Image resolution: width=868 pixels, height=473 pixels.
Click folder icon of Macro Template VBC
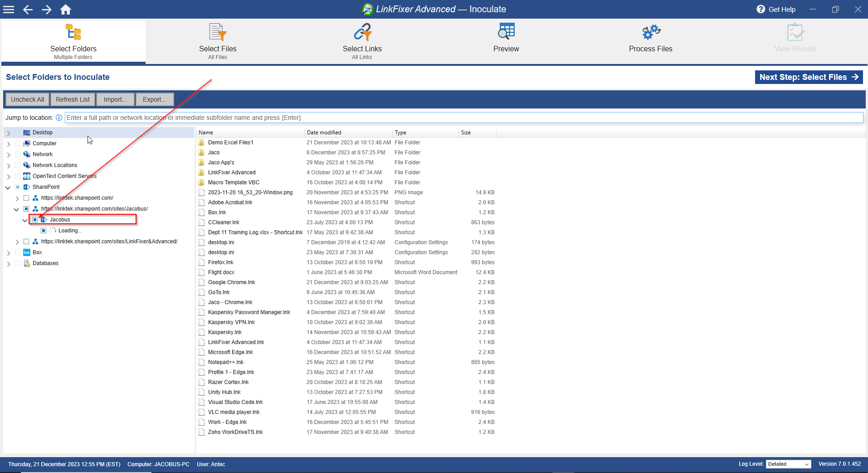pyautogui.click(x=201, y=182)
